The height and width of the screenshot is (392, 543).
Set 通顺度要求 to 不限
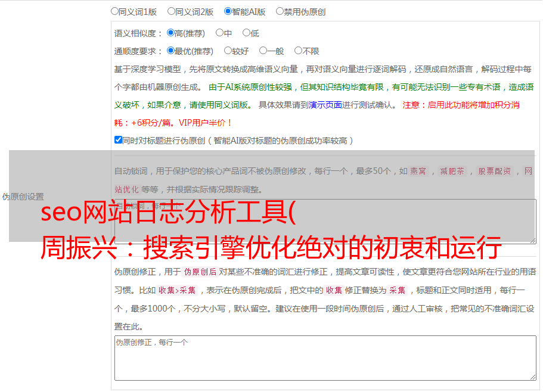pos(298,51)
